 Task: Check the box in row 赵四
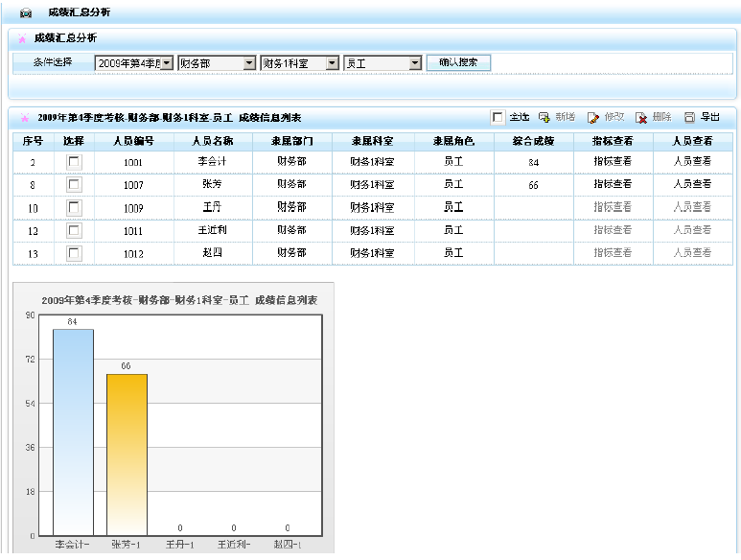pos(74,253)
